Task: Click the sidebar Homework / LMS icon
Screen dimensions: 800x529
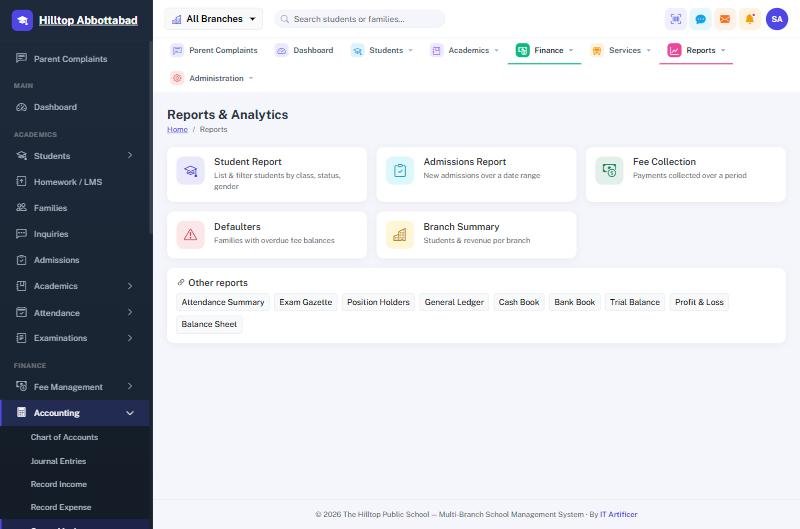Action: pyautogui.click(x=21, y=181)
